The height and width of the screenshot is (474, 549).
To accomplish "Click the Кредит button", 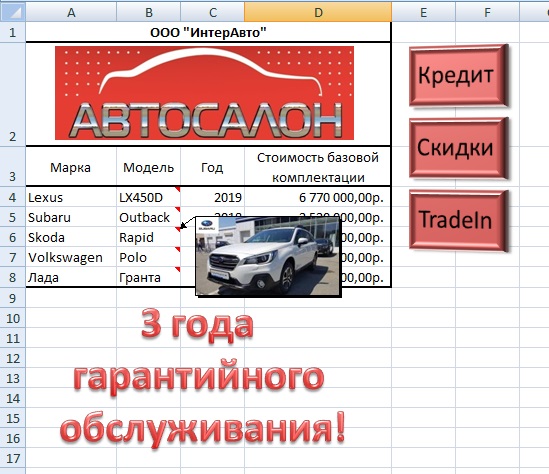I will tap(458, 75).
